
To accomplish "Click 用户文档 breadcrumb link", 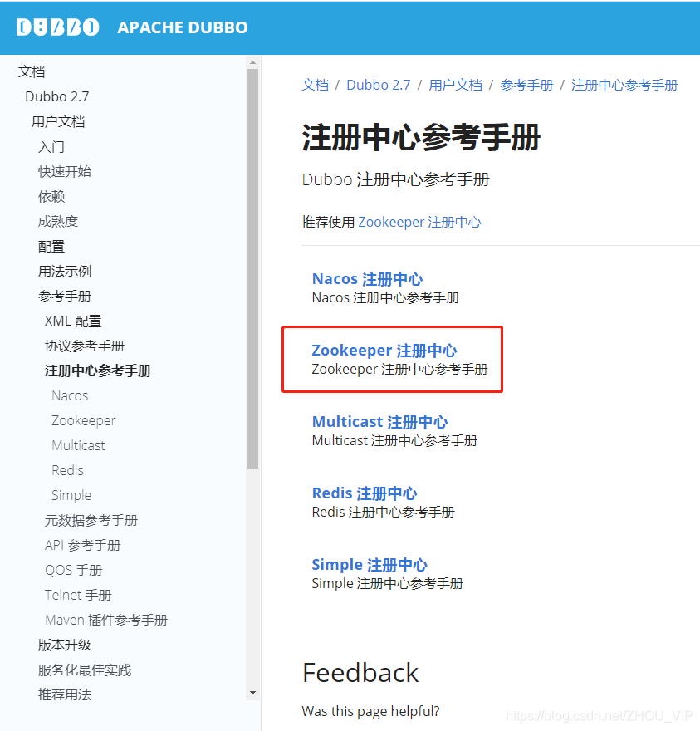I will (x=455, y=85).
